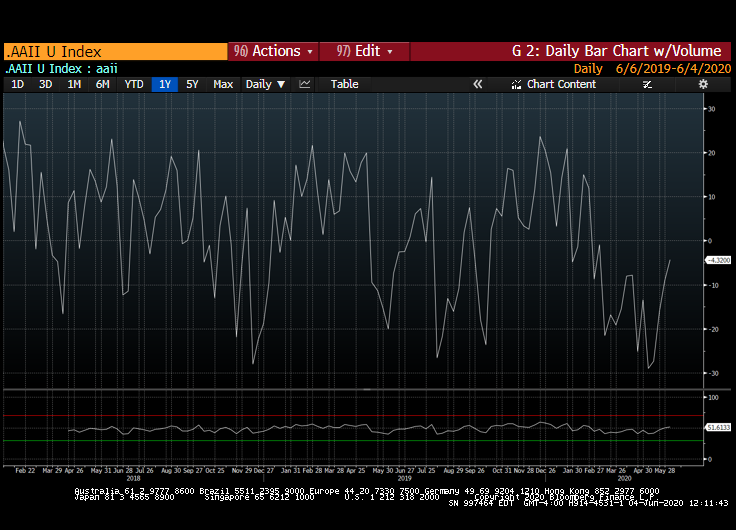Open the Table view
The image size is (736, 530).
click(x=344, y=84)
